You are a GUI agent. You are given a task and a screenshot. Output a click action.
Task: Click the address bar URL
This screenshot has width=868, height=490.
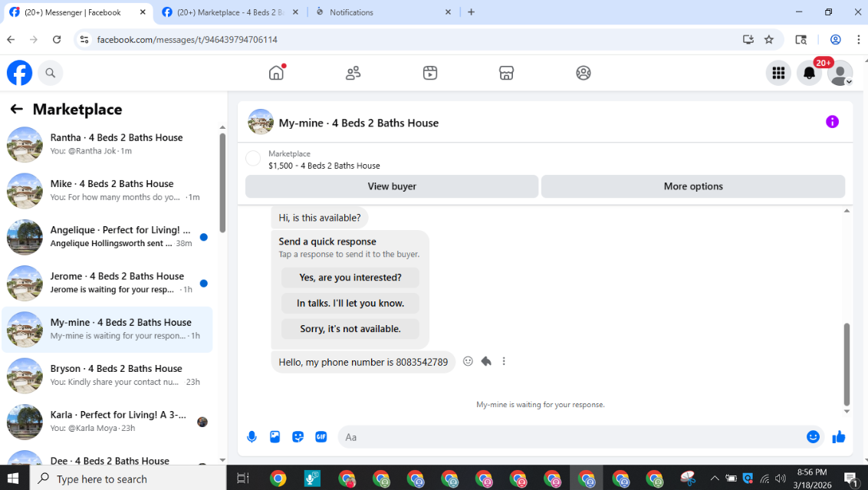pyautogui.click(x=187, y=39)
